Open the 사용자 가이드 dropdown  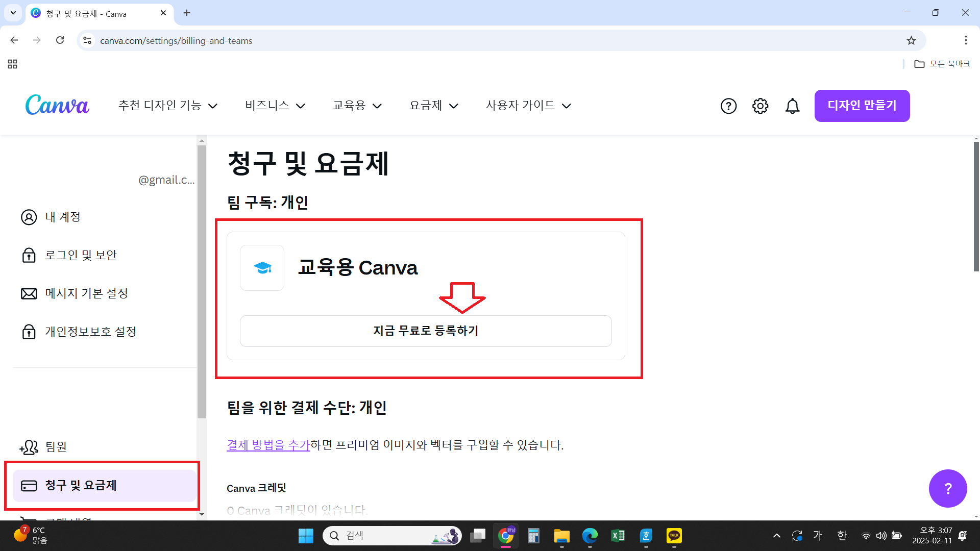527,106
